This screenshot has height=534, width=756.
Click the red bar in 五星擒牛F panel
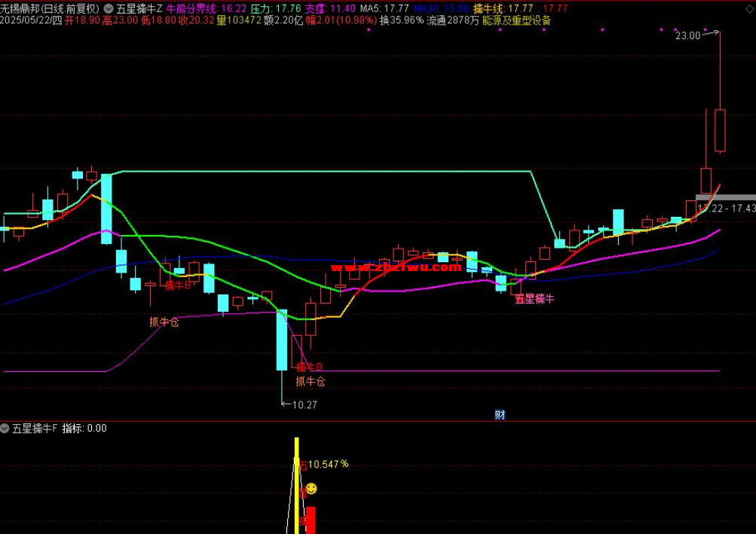[311, 520]
